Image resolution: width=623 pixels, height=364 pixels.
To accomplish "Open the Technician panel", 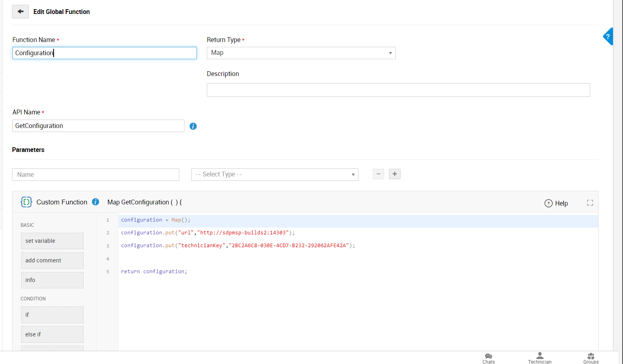I will pos(539,358).
